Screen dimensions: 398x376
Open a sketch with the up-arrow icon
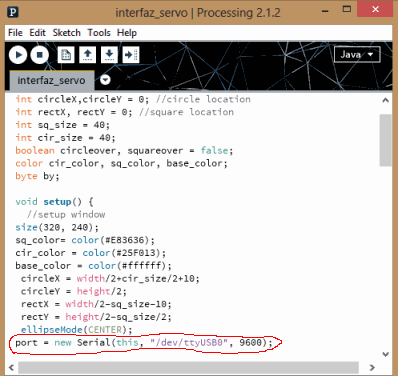click(88, 55)
